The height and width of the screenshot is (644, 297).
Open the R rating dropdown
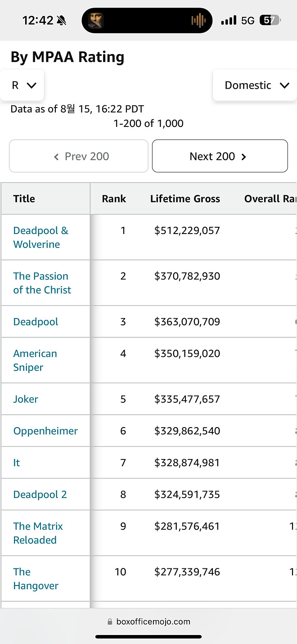(x=22, y=85)
